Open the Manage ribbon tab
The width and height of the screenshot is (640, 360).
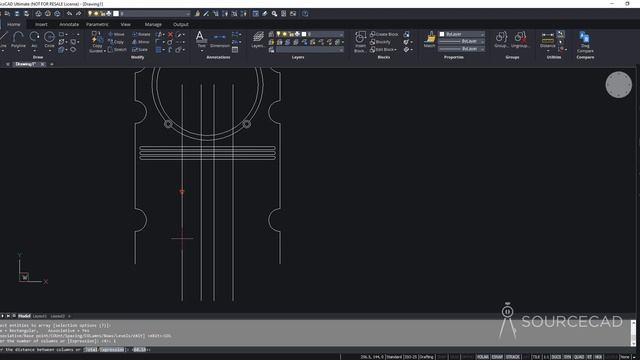(x=153, y=24)
